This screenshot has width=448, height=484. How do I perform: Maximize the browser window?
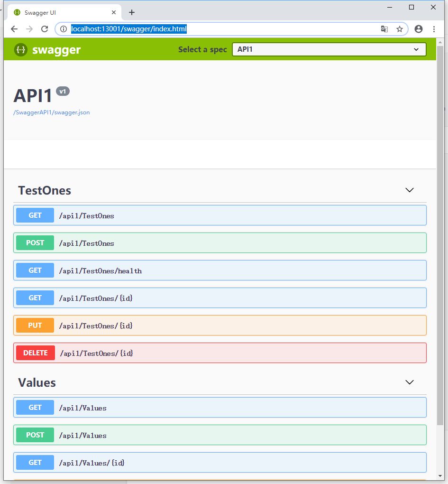coord(411,7)
